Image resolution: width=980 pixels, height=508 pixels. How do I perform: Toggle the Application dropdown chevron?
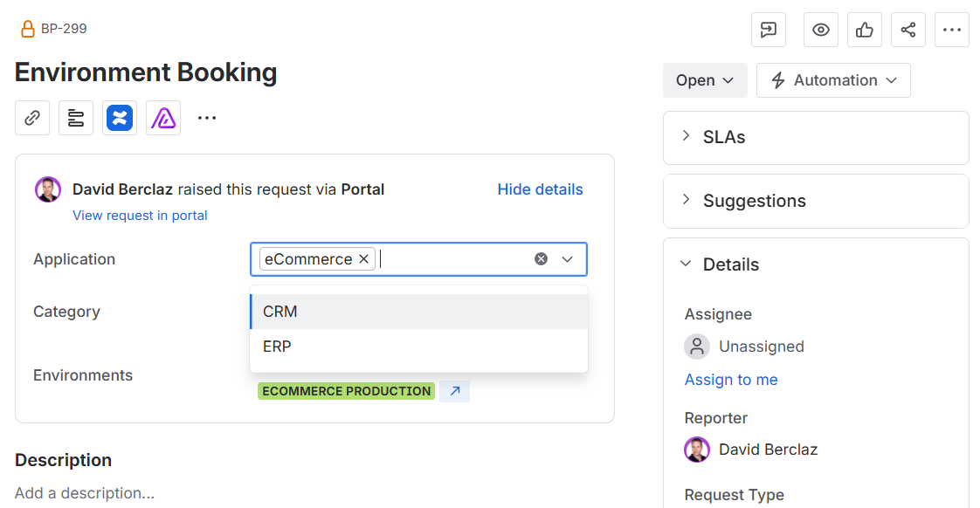568,258
